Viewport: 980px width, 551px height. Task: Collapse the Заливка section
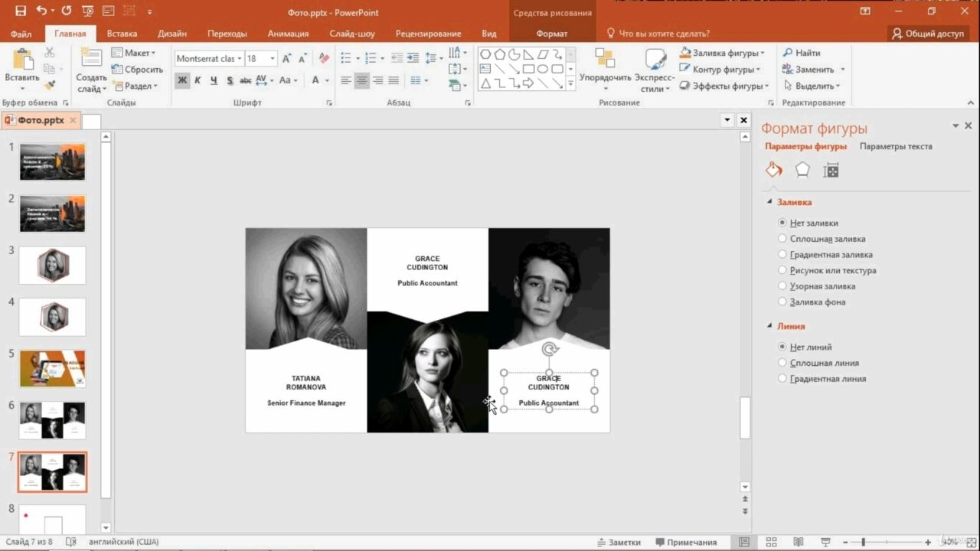[770, 202]
